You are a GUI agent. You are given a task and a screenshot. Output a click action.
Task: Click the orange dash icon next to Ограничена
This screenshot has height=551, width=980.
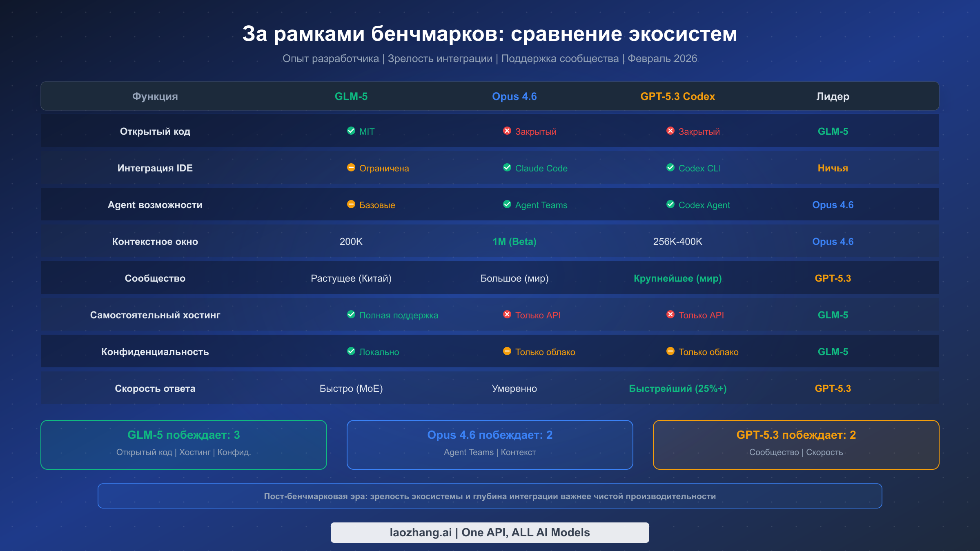[x=351, y=168]
